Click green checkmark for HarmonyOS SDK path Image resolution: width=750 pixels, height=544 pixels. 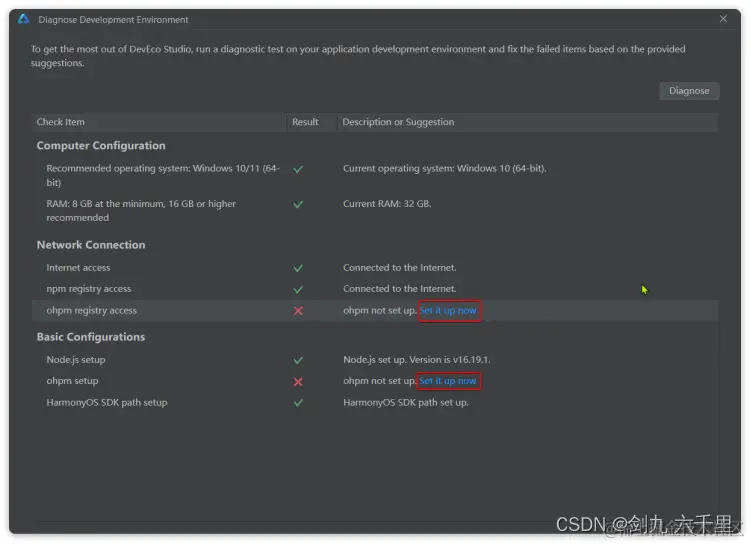click(x=298, y=403)
